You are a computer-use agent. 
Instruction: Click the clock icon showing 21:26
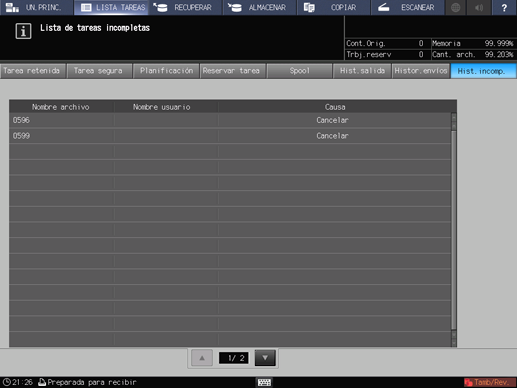(x=6, y=382)
